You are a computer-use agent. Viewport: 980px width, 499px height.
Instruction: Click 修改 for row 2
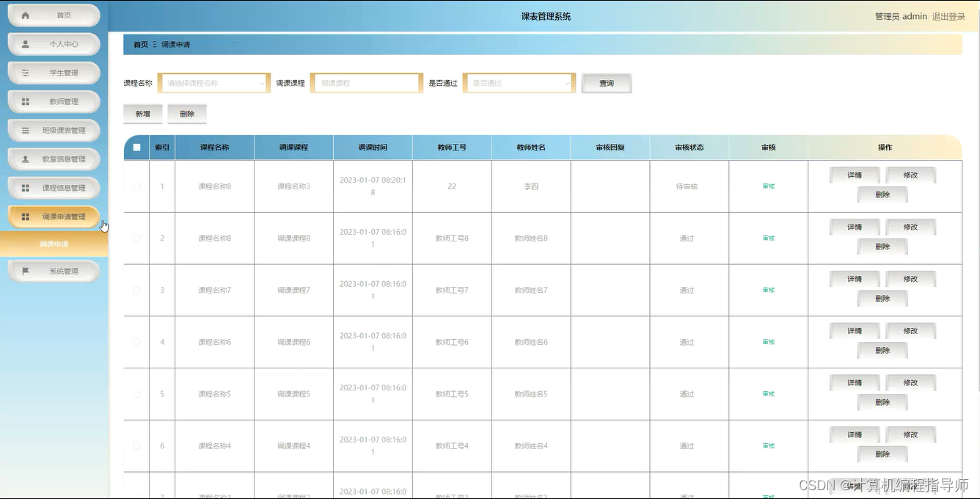click(x=911, y=227)
